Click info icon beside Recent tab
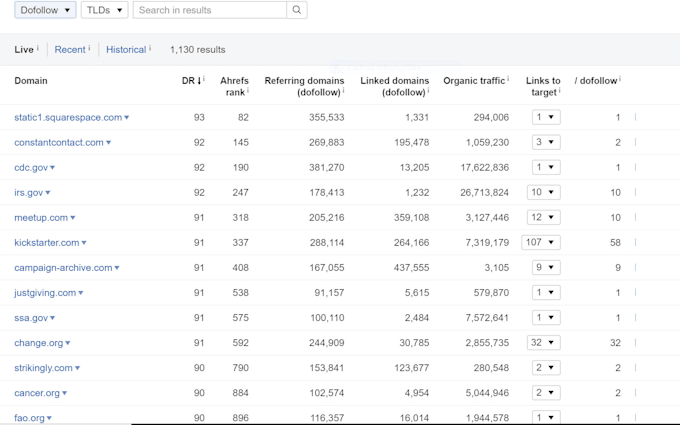 [x=89, y=48]
